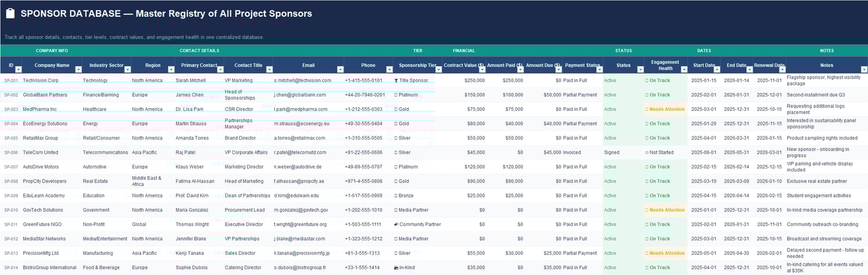Open the Notes column filter dropdown
The height and width of the screenshot is (275, 868).
pyautogui.click(x=864, y=69)
